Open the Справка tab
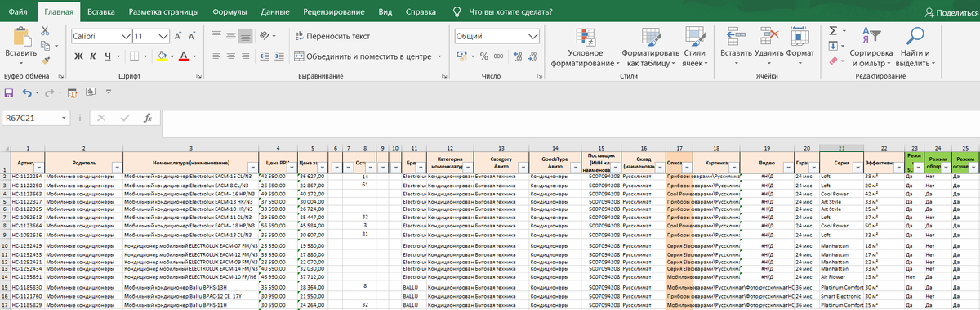This screenshot has height=310, width=980. tap(421, 13)
